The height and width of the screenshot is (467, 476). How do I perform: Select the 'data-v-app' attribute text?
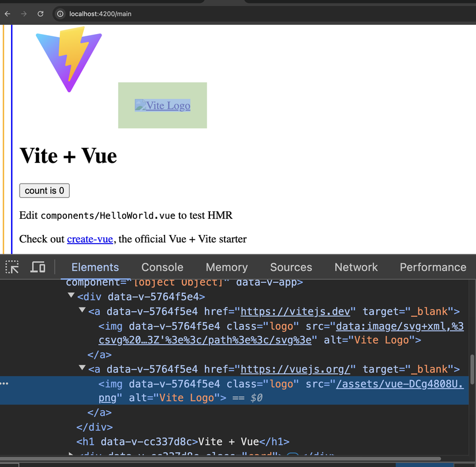pyautogui.click(x=266, y=282)
